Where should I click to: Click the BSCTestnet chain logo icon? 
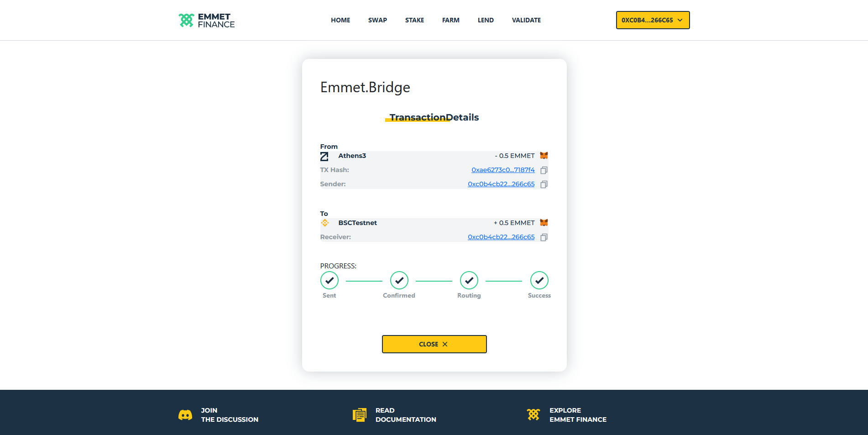(x=325, y=223)
